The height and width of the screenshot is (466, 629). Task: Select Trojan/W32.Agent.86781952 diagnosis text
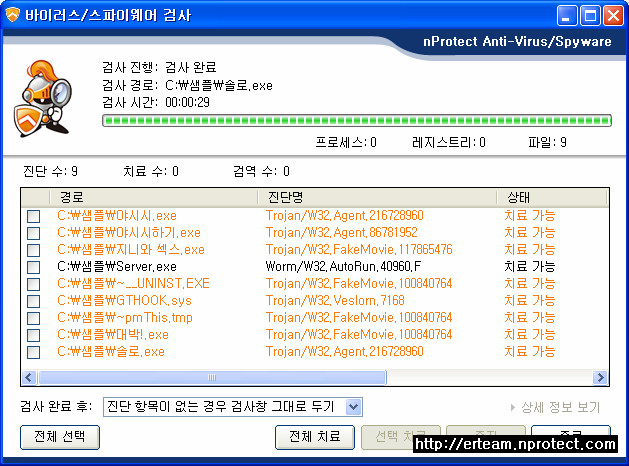click(341, 233)
